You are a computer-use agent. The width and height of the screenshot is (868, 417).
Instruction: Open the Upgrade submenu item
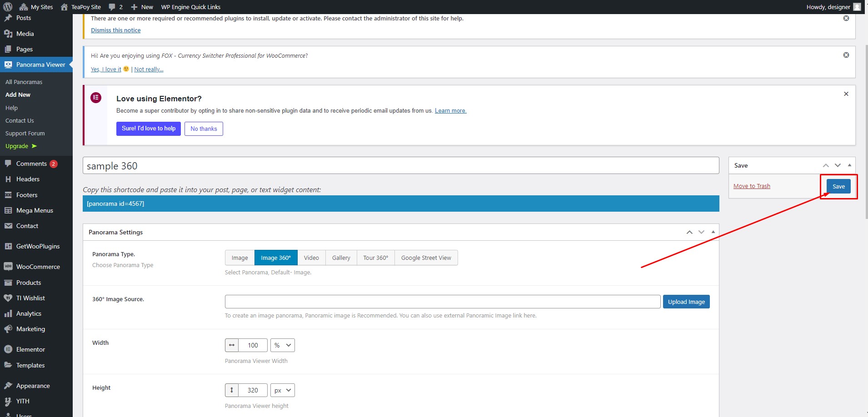(21, 146)
